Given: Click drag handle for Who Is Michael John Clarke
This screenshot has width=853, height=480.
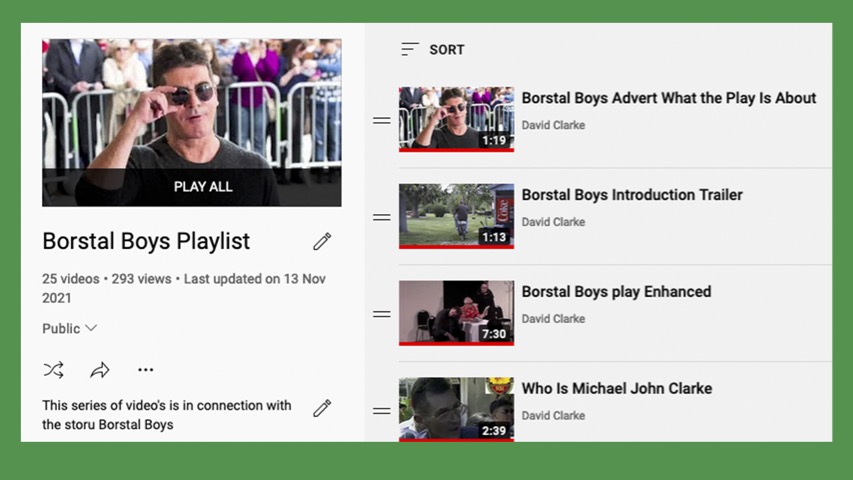Looking at the screenshot, I should 382,411.
